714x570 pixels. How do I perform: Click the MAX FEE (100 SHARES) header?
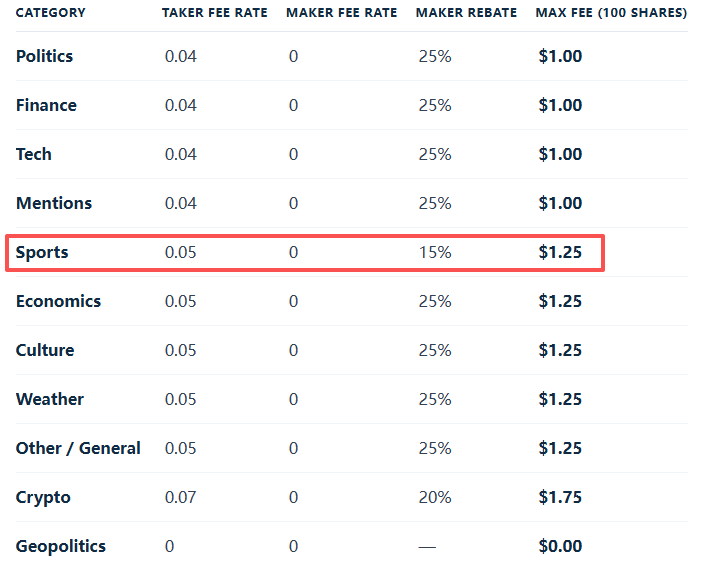[611, 13]
